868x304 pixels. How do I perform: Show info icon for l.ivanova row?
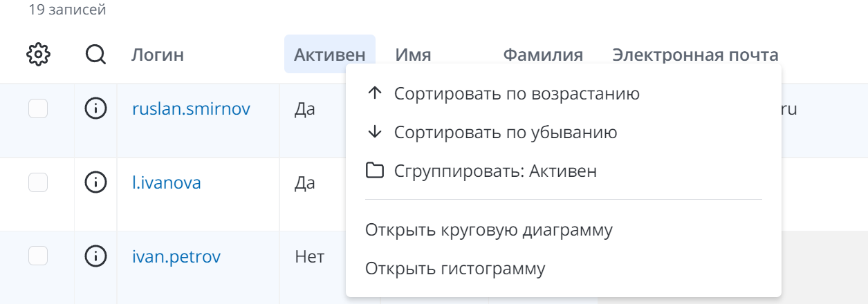pyautogui.click(x=95, y=183)
